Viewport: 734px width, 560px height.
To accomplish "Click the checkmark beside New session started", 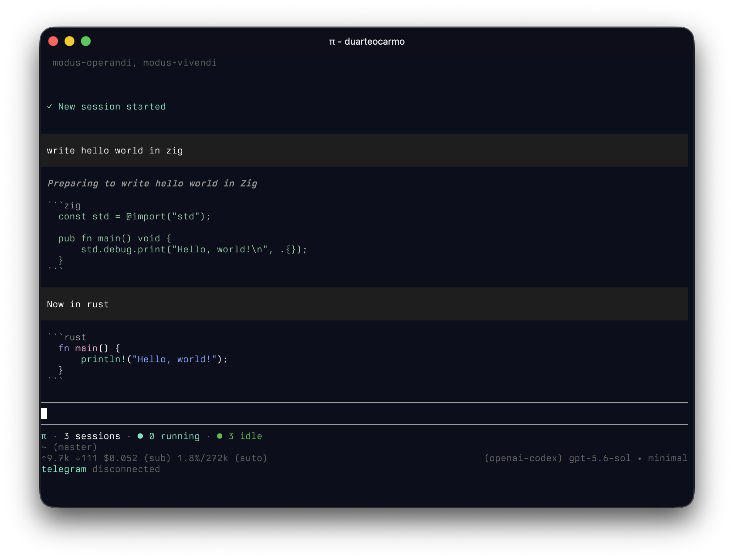I will (x=50, y=107).
